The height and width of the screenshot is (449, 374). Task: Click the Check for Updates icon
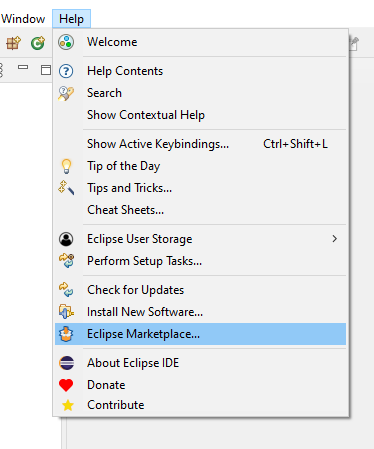tap(66, 290)
